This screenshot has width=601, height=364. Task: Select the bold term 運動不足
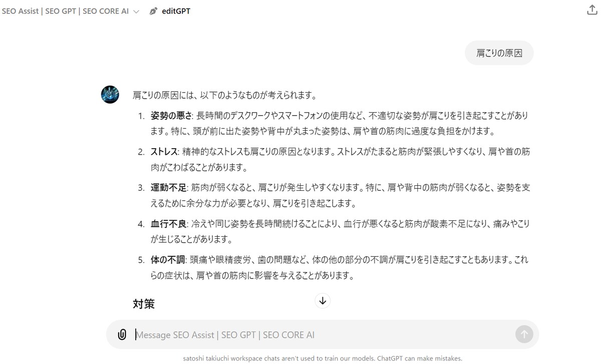(x=168, y=188)
